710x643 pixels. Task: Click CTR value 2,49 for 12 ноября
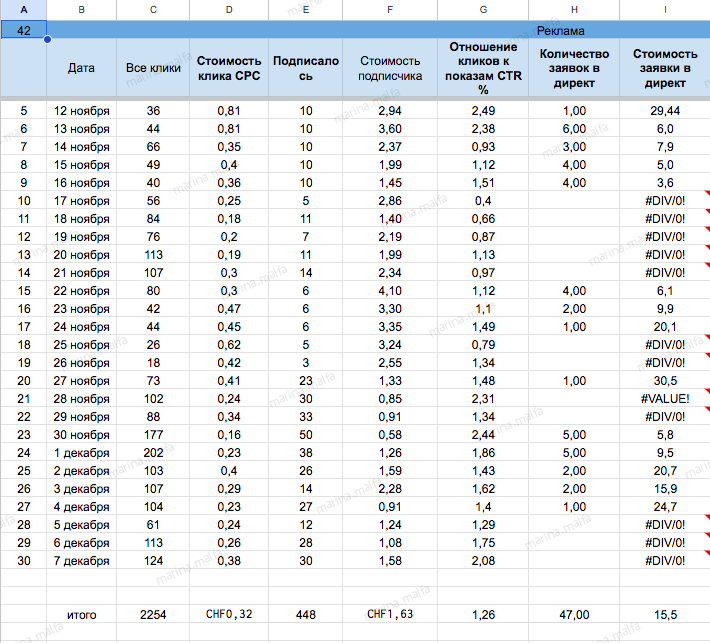(483, 110)
